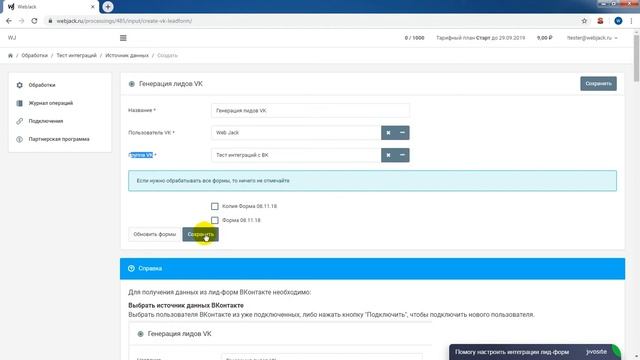Viewport: 640px width, 360px height.
Task: Bookmark this page with the star icon
Action: tap(584, 21)
